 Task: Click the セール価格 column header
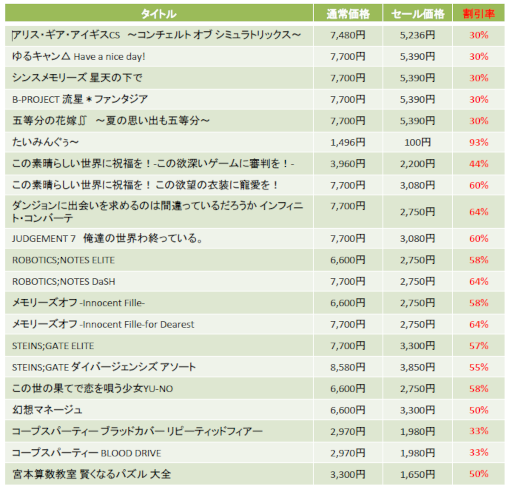[418, 14]
